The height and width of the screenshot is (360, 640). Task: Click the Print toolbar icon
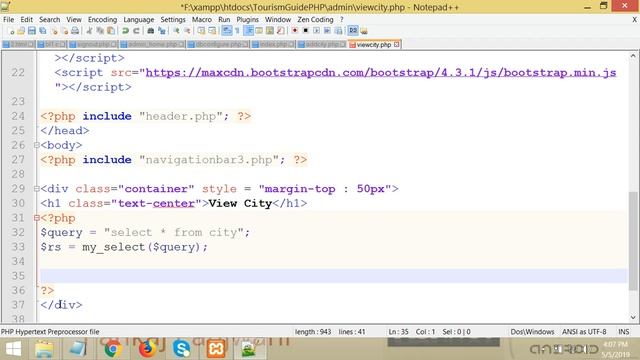tap(75, 31)
